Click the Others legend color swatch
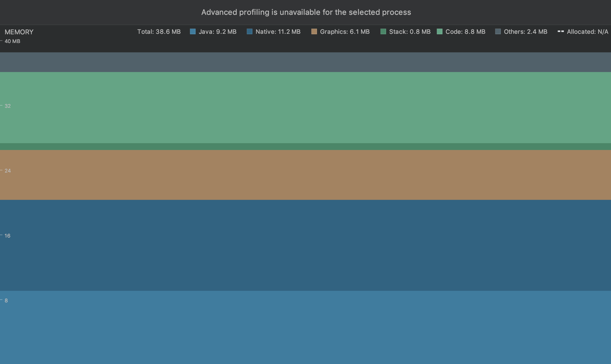The width and height of the screenshot is (611, 364). coord(498,31)
